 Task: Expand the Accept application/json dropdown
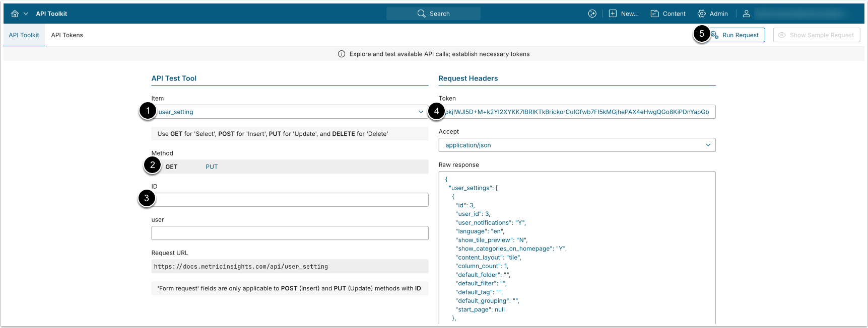(x=577, y=145)
